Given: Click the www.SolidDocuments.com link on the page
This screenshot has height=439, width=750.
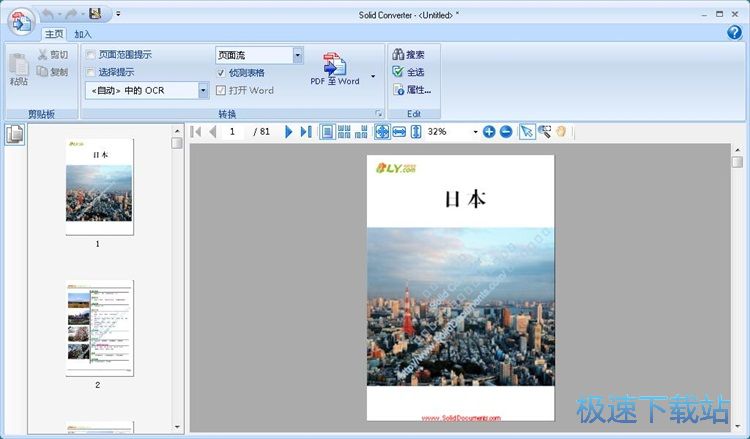Looking at the screenshot, I should pyautogui.click(x=461, y=418).
